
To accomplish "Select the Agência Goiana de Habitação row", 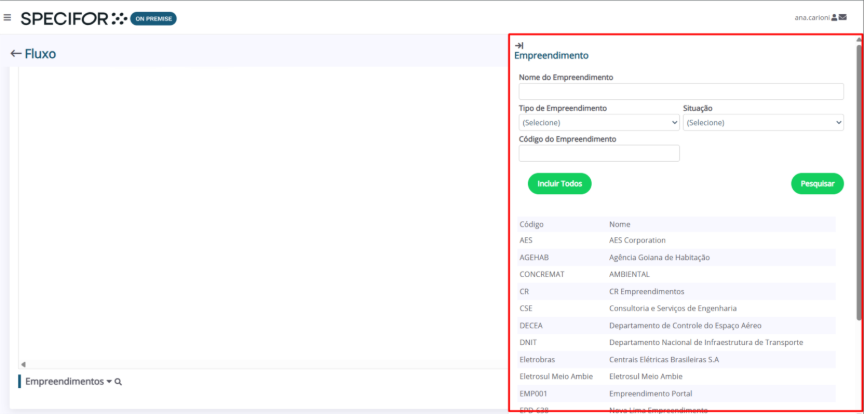I will (676, 257).
